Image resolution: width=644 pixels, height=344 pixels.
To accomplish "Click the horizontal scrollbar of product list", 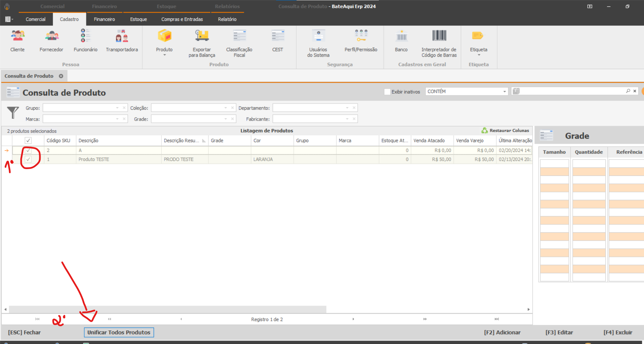I will [x=167, y=309].
